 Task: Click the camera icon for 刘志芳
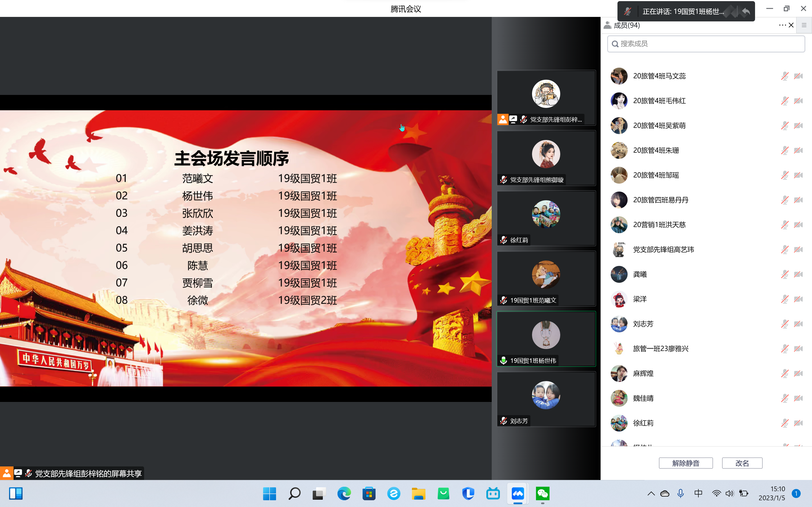[798, 324]
